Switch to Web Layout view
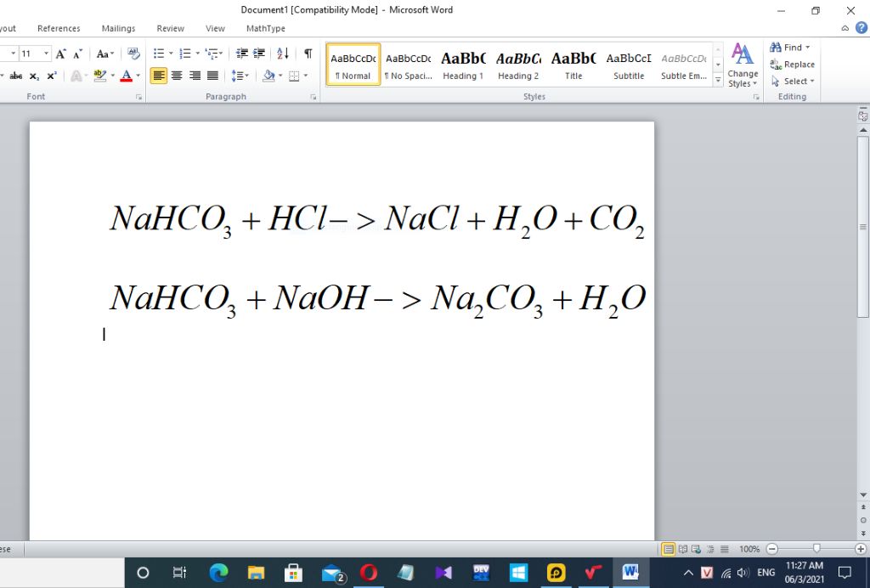Screen dimensions: 870x588 pyautogui.click(x=697, y=549)
